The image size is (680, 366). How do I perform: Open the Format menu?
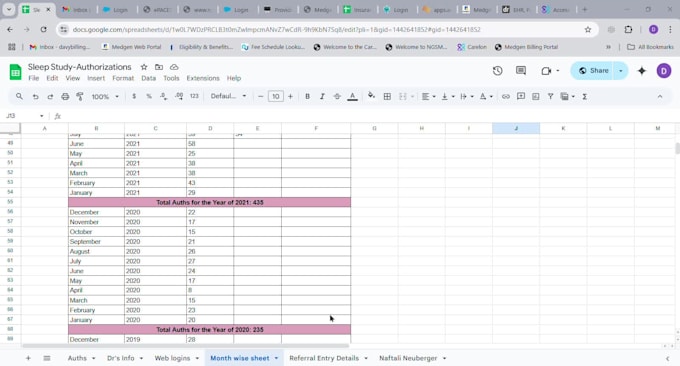click(x=123, y=78)
